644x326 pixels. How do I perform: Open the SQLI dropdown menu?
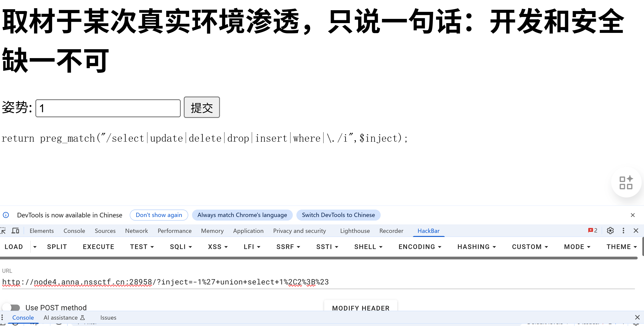click(x=181, y=247)
